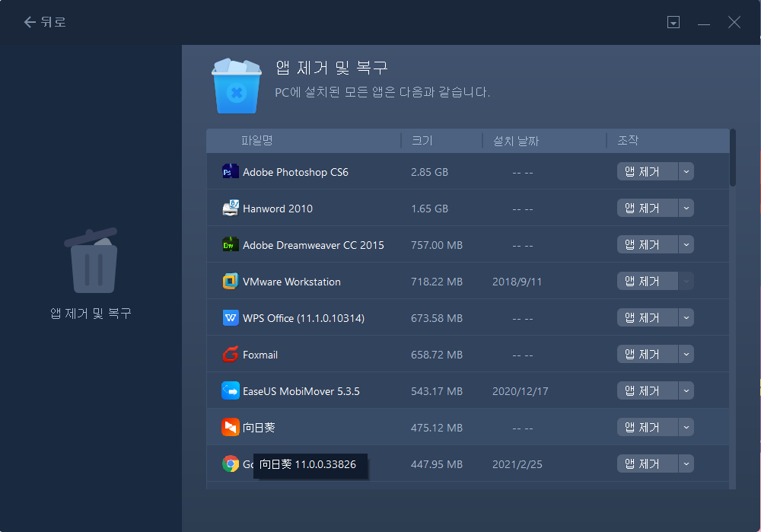
Task: Expand options arrow for the 2021/2/25 row
Action: point(686,464)
